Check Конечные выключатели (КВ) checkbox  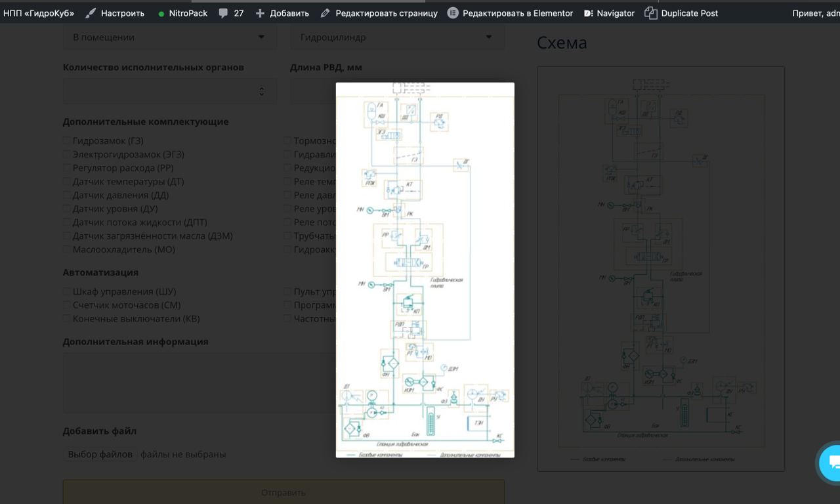[x=67, y=318]
